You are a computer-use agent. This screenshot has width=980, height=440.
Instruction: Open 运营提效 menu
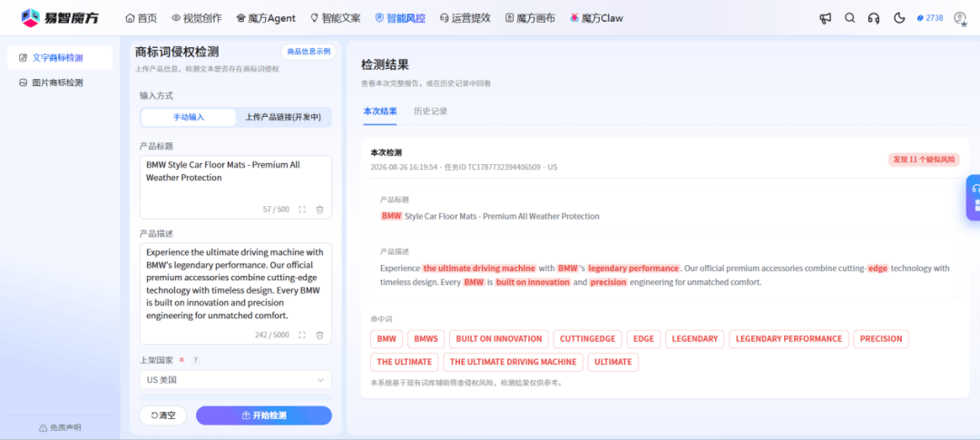465,18
